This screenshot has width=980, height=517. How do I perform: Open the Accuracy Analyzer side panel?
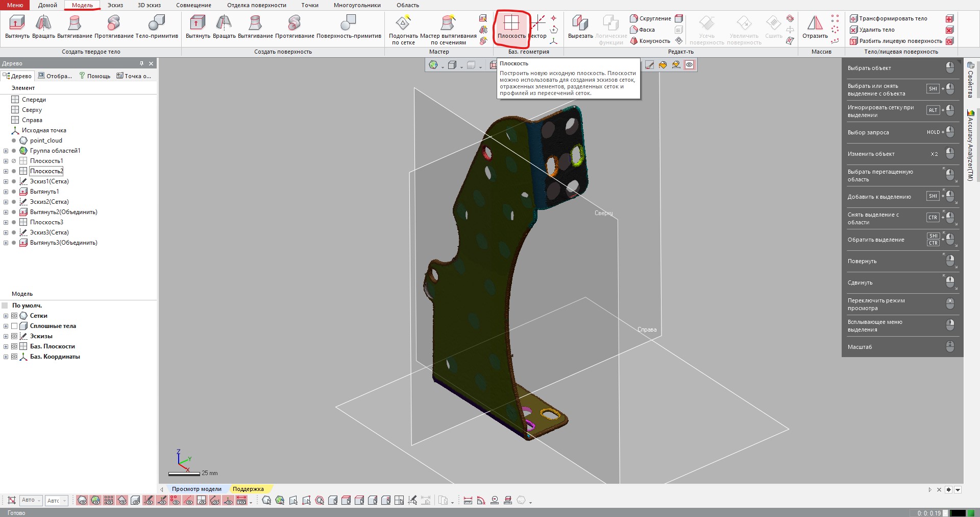click(971, 145)
